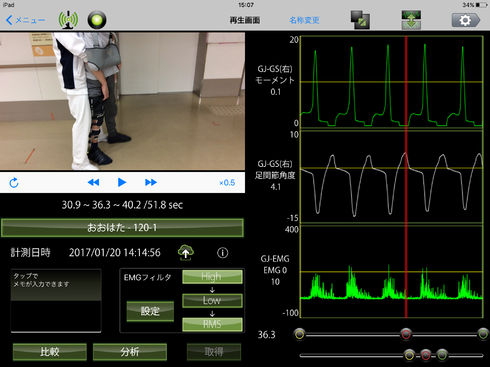
Task: Tap the video preview frame
Action: 122,101
